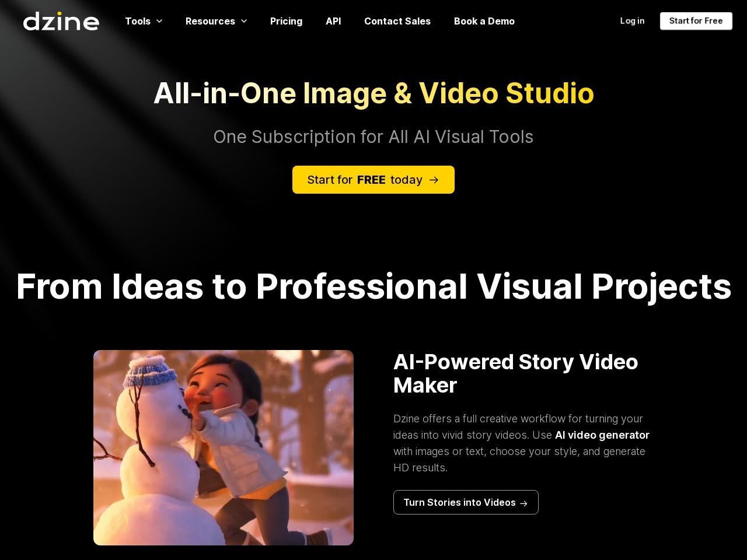Click the Log in link
Image resolution: width=747 pixels, height=560 pixels.
[632, 21]
